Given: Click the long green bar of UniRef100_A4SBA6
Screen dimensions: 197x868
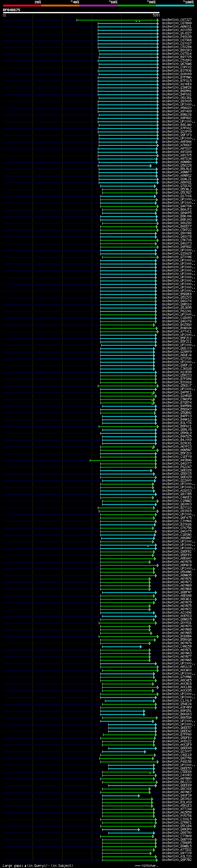Looking at the screenshot, I should pos(123,460).
